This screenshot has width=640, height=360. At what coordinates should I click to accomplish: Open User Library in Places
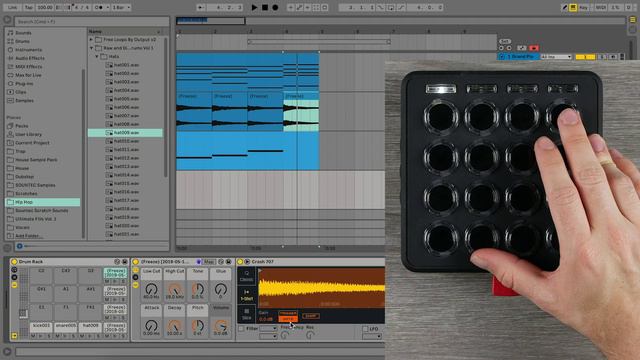tap(28, 134)
